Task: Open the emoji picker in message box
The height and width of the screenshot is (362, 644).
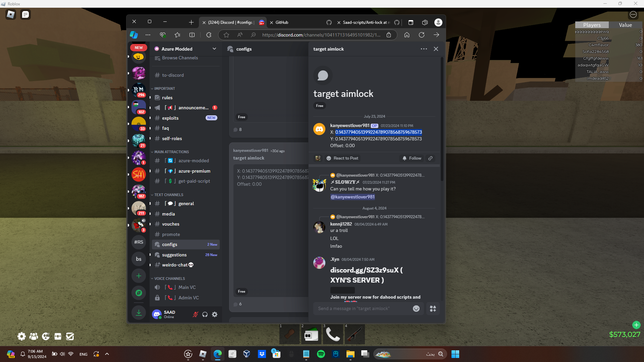Action: (416, 309)
